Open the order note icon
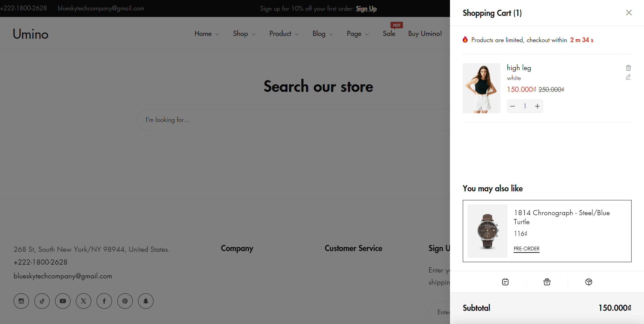 click(505, 282)
